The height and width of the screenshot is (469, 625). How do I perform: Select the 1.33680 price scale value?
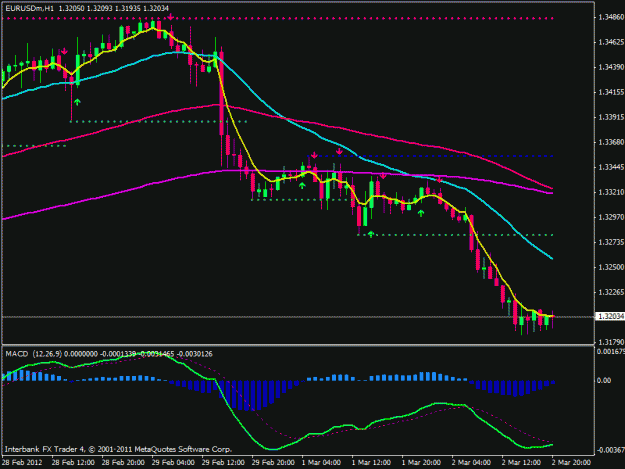(x=611, y=142)
